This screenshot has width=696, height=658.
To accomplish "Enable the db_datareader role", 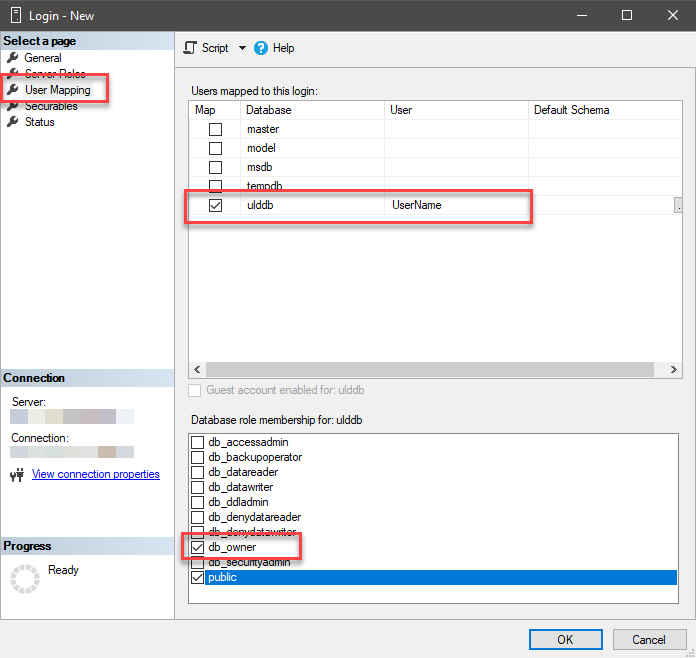I will pos(197,472).
